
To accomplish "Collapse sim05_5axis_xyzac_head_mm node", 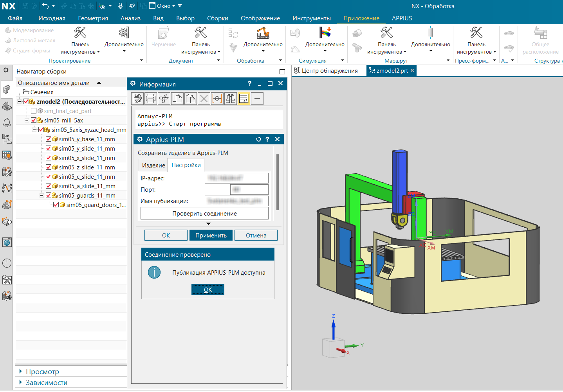I will (x=34, y=130).
